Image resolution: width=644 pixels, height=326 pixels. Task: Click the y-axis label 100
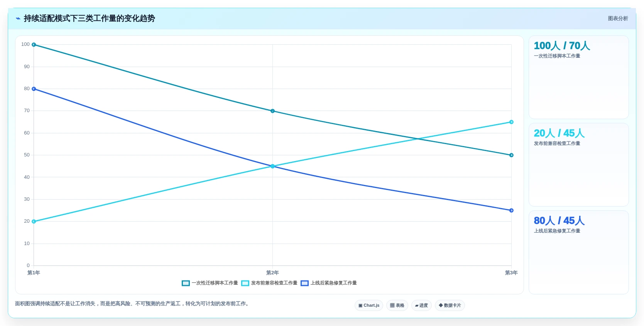pyautogui.click(x=25, y=44)
